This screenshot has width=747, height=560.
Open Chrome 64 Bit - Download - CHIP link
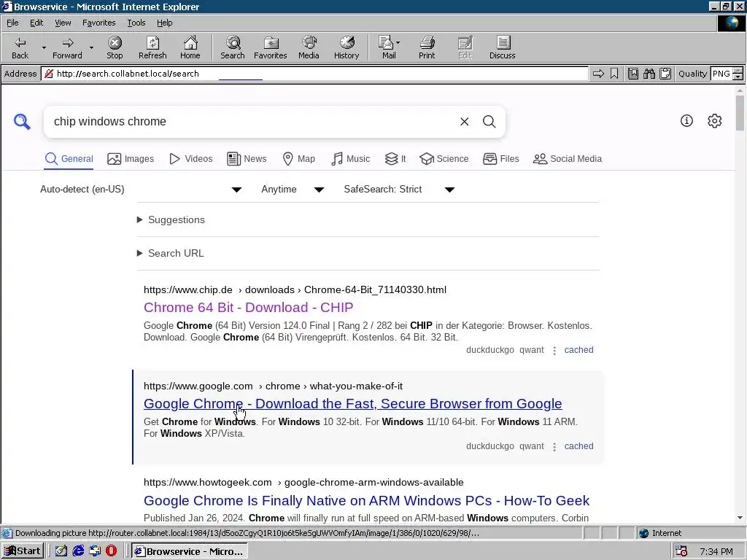(x=248, y=308)
